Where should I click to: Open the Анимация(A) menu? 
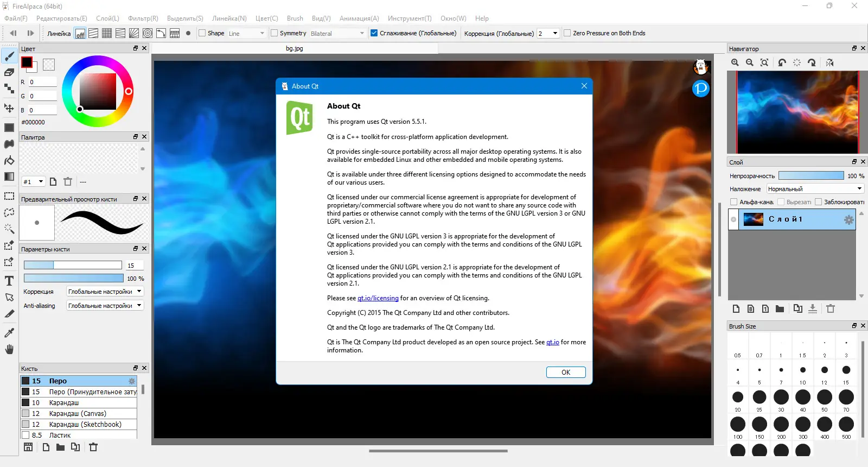click(x=359, y=18)
